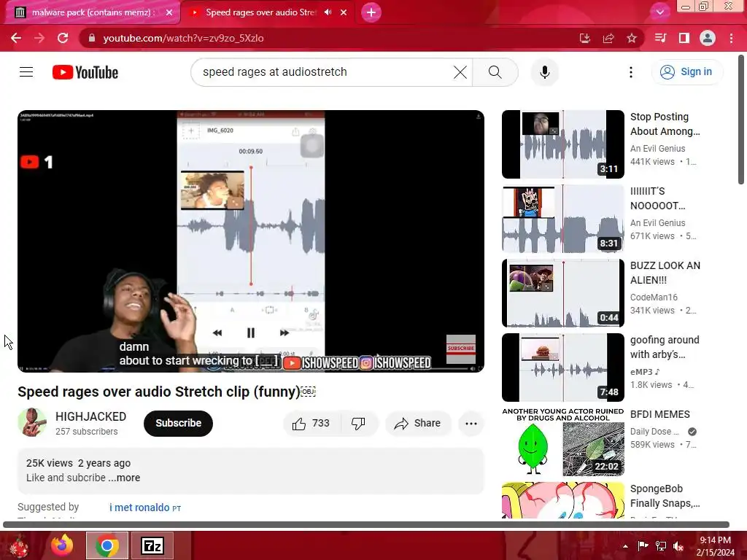Open taskbar clock 9:14 PM
747x560 pixels.
tap(715, 546)
